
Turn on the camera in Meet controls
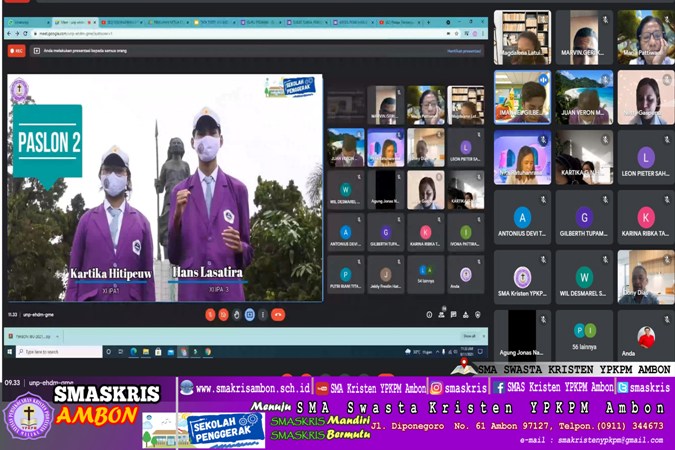pyautogui.click(x=223, y=315)
